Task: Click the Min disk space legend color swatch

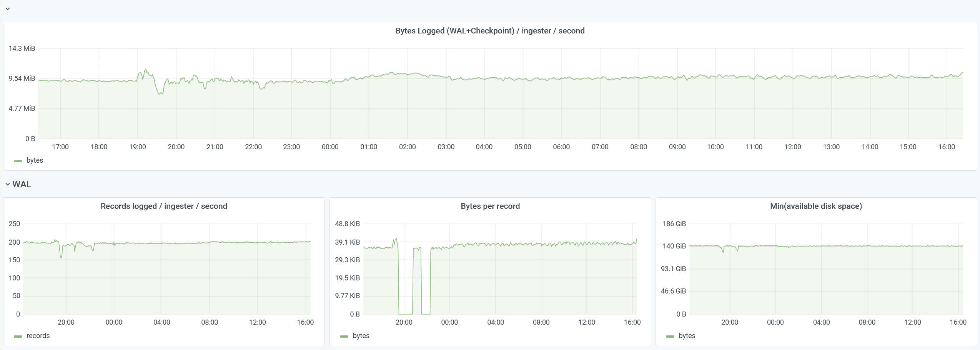Action: [670, 336]
